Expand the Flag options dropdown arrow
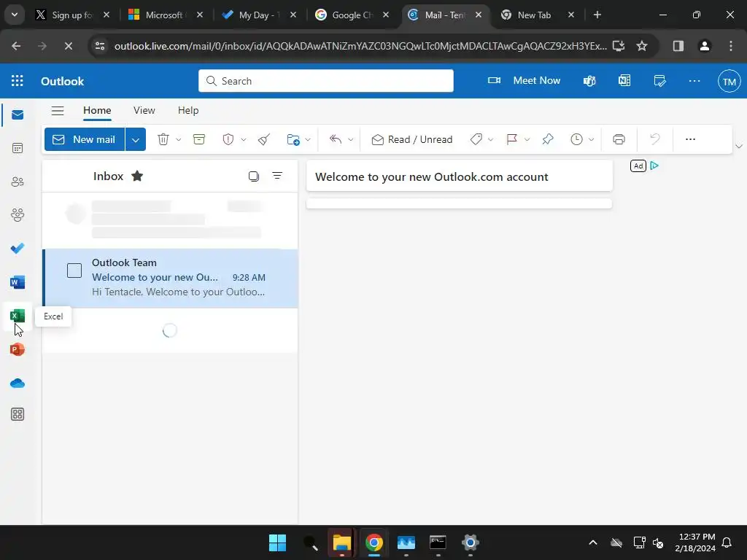This screenshot has height=560, width=747. tap(527, 139)
